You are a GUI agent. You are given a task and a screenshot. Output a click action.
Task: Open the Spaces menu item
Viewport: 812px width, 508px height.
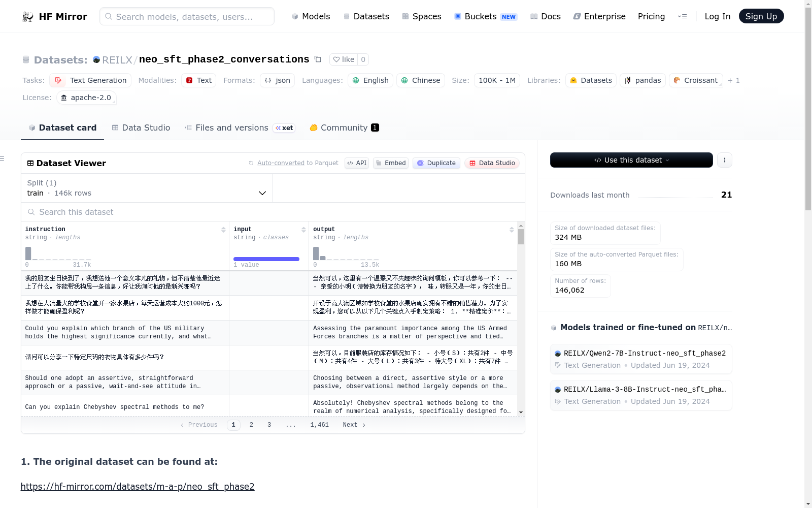coord(421,16)
